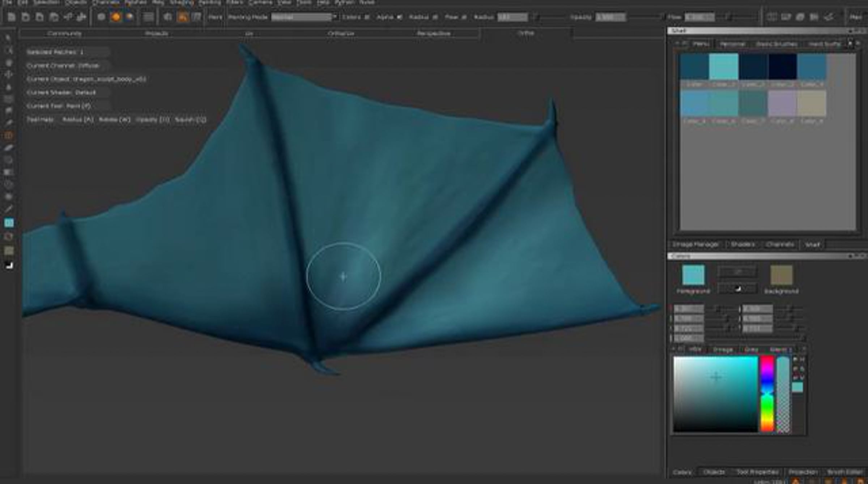Select the V radio button in picker
Screen dimensions: 868x484
[x=796, y=377]
